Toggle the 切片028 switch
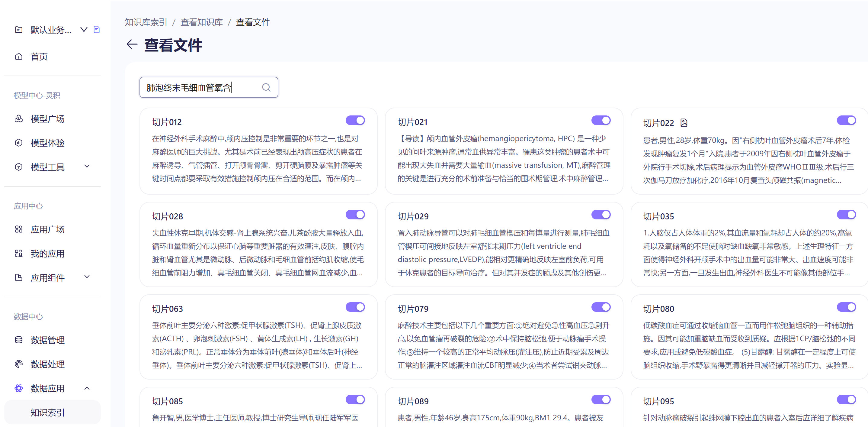The width and height of the screenshot is (868, 427). 355,215
